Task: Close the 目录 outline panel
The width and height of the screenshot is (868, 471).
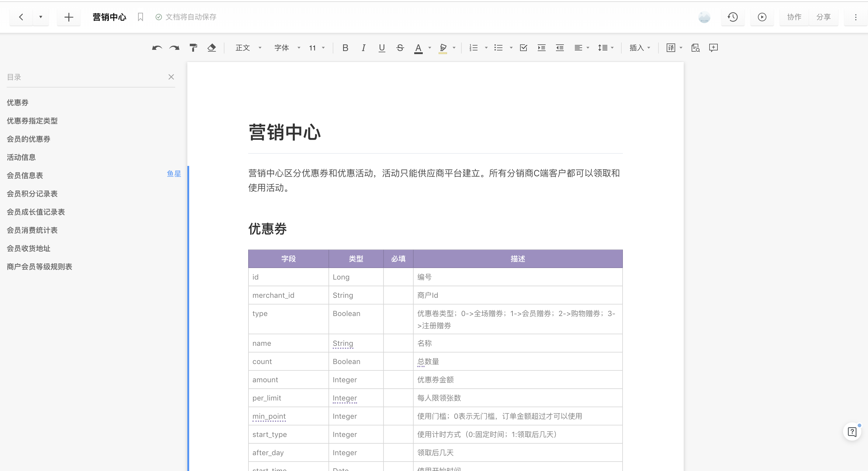Action: [171, 77]
